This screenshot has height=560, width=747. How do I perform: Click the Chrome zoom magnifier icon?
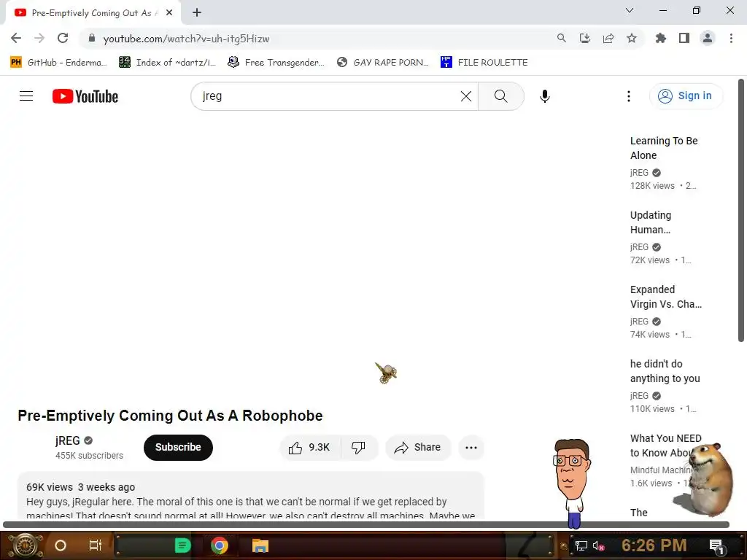click(x=561, y=38)
